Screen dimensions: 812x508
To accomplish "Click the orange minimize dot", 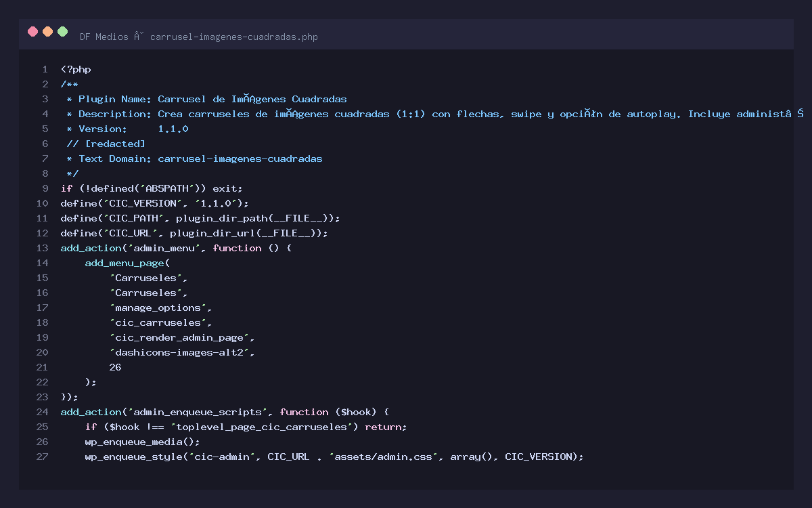I will coord(47,31).
